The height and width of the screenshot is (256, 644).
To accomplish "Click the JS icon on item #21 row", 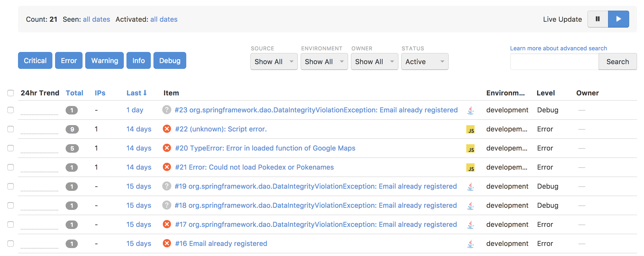I will (470, 167).
